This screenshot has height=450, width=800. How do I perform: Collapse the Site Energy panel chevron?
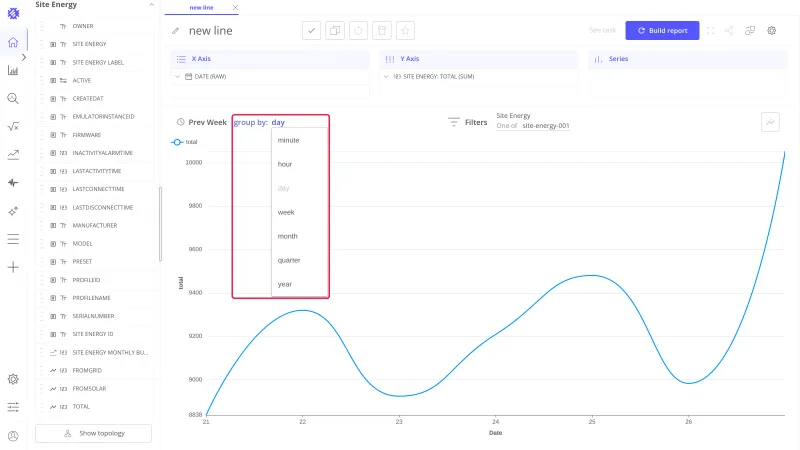[152, 5]
